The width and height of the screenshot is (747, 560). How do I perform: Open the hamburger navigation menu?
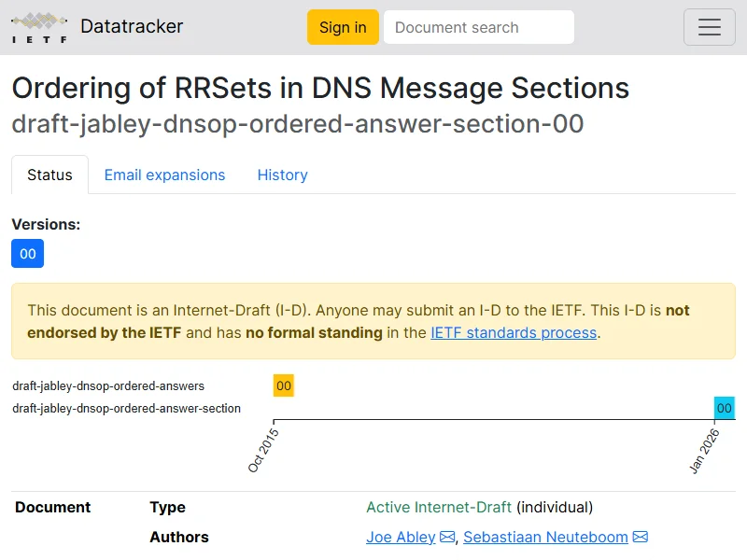pos(710,27)
